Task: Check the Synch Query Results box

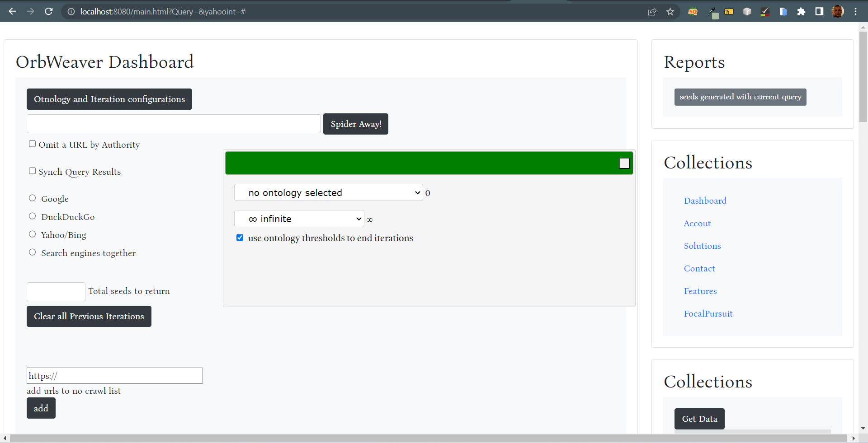Action: click(x=33, y=171)
